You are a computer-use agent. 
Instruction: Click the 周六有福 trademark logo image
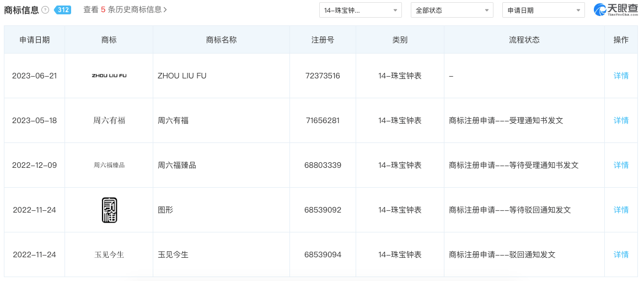pyautogui.click(x=109, y=120)
